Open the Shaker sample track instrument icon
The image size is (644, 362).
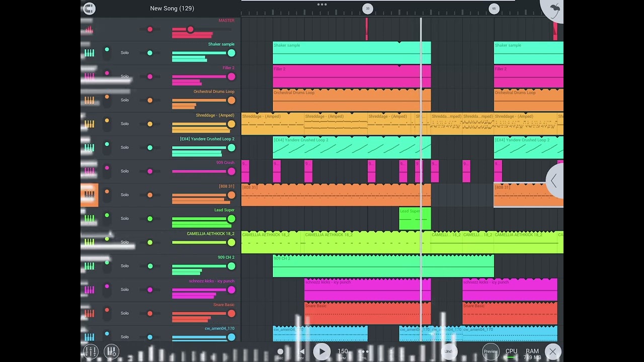coord(89,53)
